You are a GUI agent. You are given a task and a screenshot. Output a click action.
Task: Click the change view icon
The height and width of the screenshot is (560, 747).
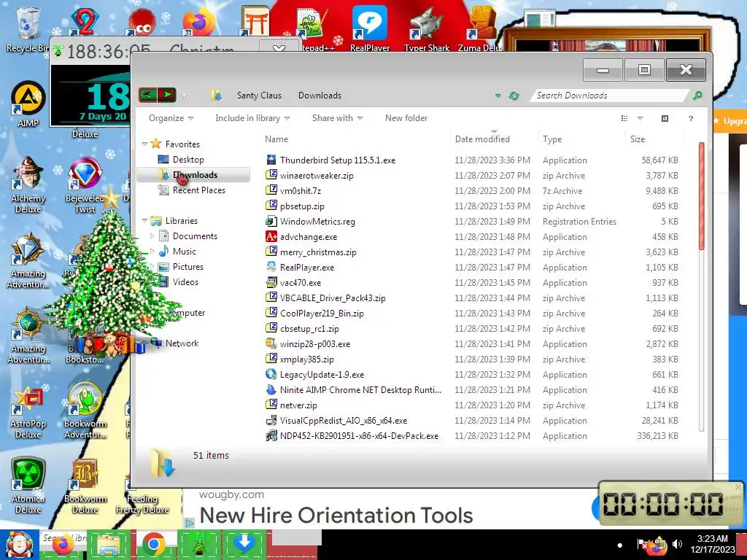click(624, 119)
